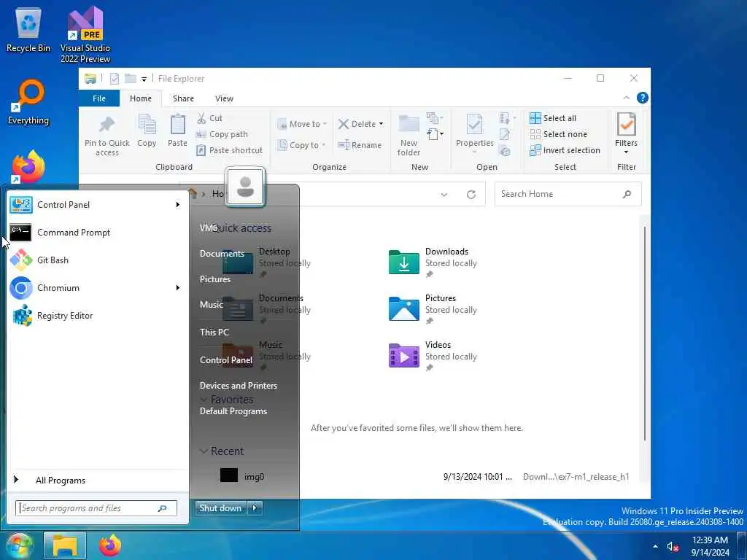Switch to the View ribbon tab
The width and height of the screenshot is (747, 560).
[x=224, y=98]
